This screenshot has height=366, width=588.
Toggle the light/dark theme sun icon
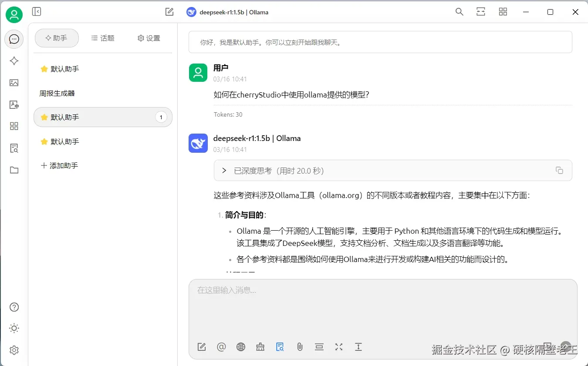14,329
